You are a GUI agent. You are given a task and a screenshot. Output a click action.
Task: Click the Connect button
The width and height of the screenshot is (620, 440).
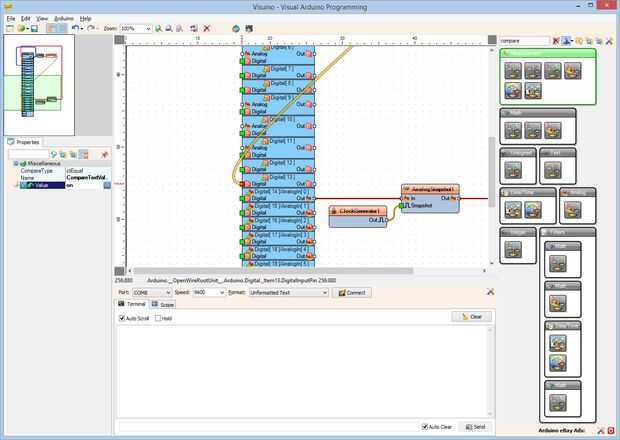click(x=352, y=293)
